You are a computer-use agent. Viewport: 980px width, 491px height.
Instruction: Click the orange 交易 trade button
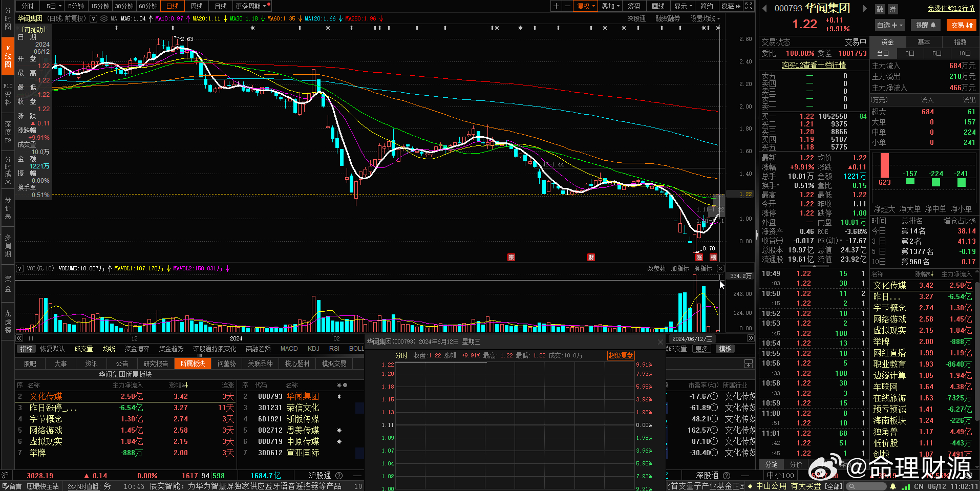click(x=961, y=25)
